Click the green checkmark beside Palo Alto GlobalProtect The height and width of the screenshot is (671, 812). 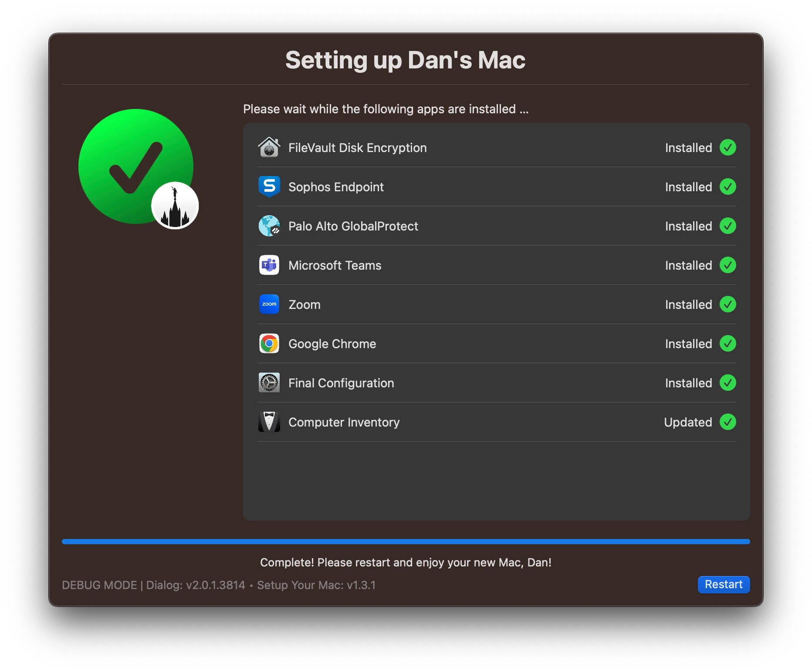click(727, 226)
